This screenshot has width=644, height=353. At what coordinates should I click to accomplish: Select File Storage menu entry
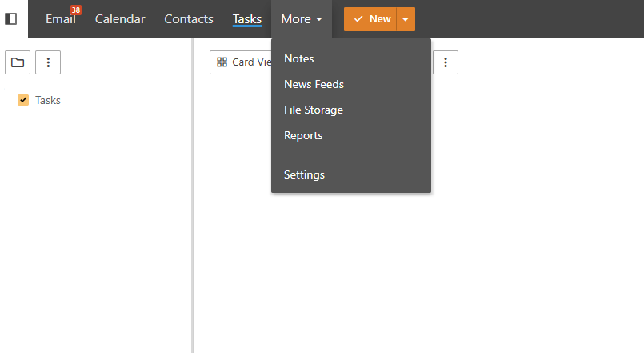click(x=314, y=110)
